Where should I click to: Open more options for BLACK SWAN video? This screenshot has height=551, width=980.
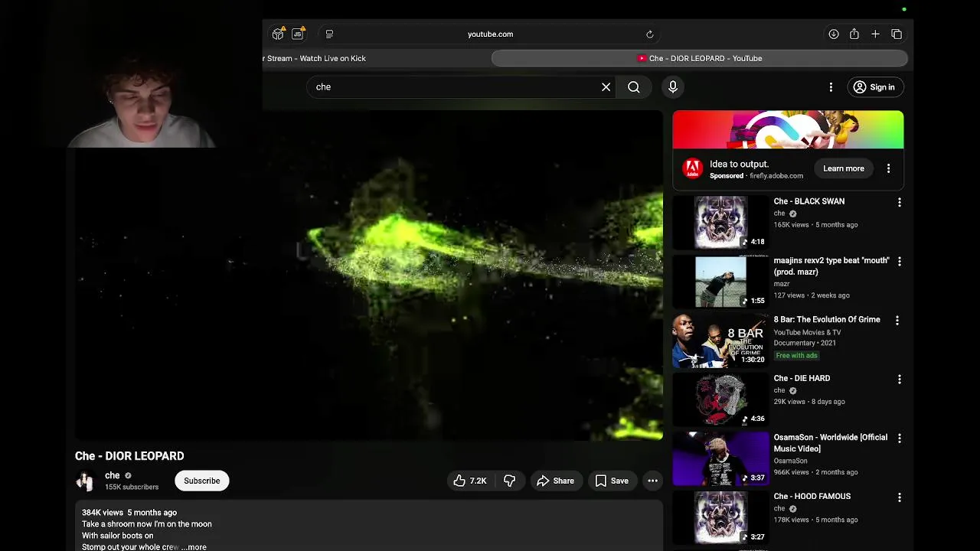click(x=899, y=202)
